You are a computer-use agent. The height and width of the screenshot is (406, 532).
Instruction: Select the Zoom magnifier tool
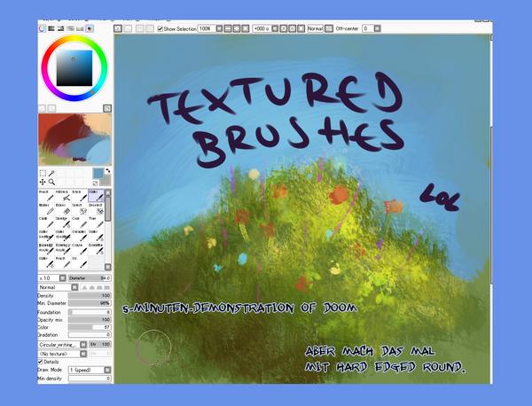[51, 182]
